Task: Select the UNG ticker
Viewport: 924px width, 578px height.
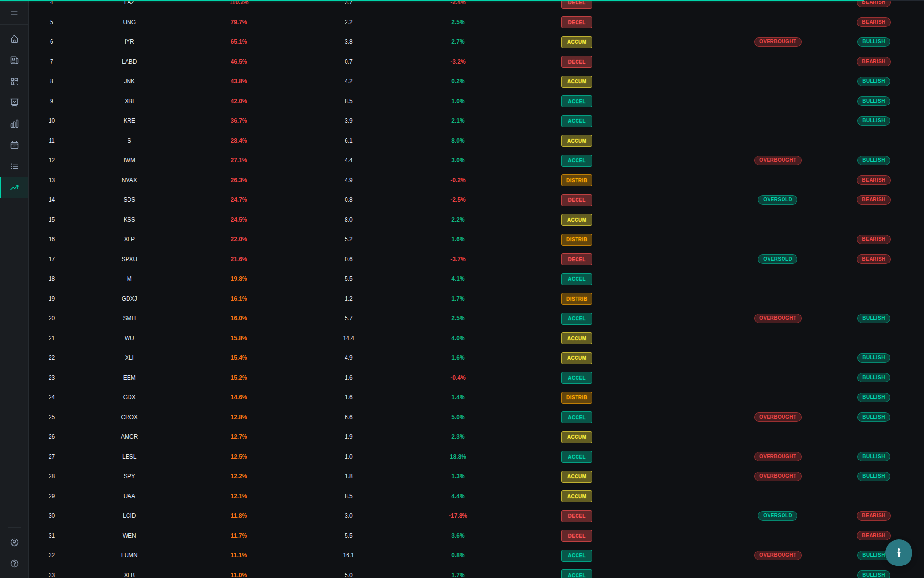Action: [x=129, y=22]
